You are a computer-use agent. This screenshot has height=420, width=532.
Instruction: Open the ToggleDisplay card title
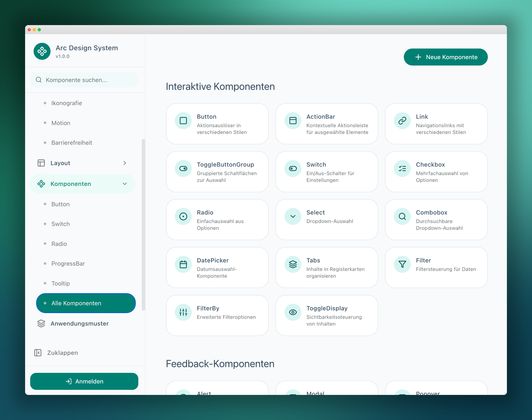click(x=327, y=308)
